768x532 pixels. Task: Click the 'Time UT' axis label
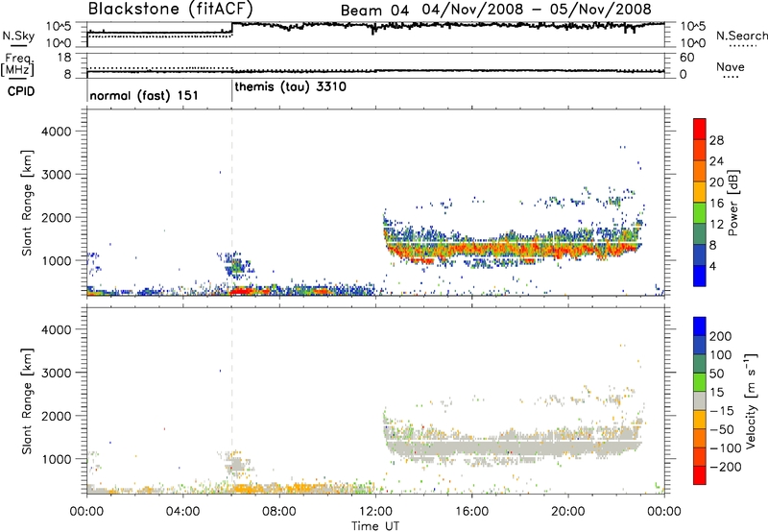[x=375, y=526]
